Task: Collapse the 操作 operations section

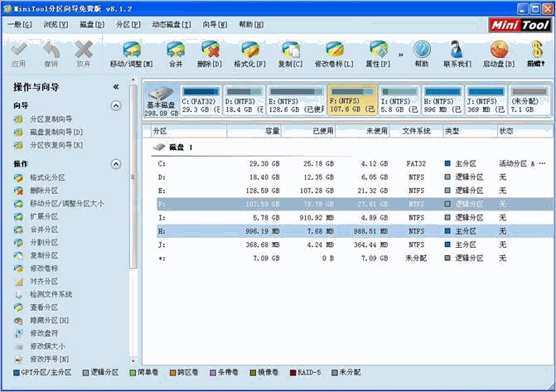Action: click(x=116, y=164)
